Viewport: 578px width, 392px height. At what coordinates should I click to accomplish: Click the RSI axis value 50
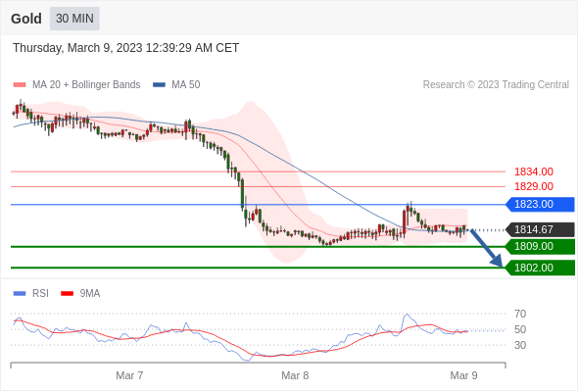coord(520,329)
